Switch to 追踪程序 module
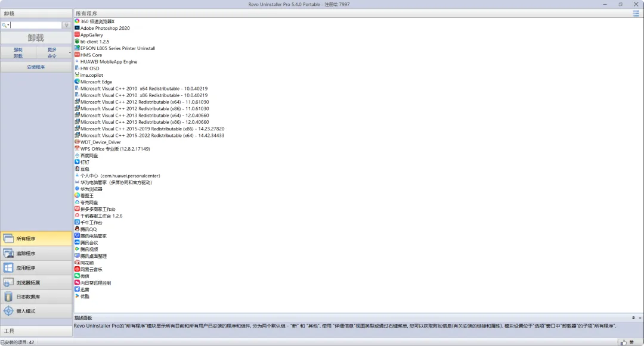 pyautogui.click(x=36, y=254)
